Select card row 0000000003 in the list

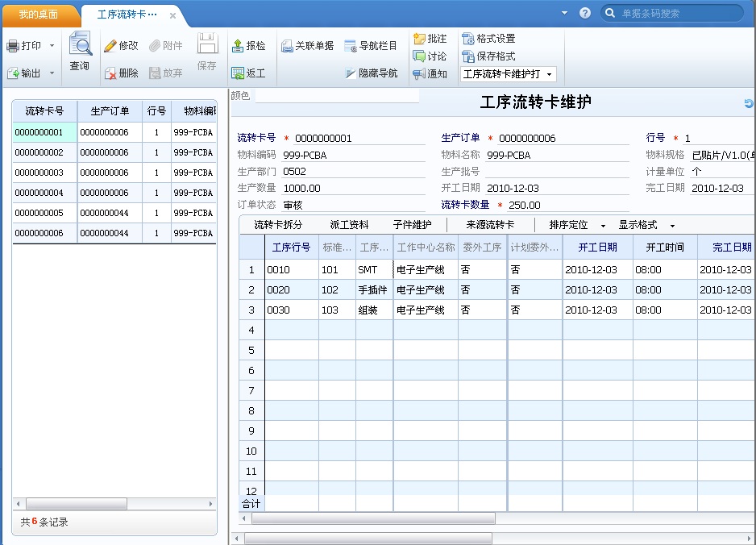(114, 173)
